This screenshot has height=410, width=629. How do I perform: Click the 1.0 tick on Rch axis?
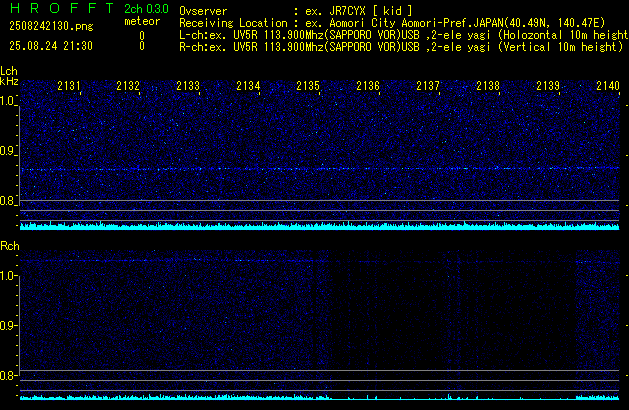click(7, 276)
